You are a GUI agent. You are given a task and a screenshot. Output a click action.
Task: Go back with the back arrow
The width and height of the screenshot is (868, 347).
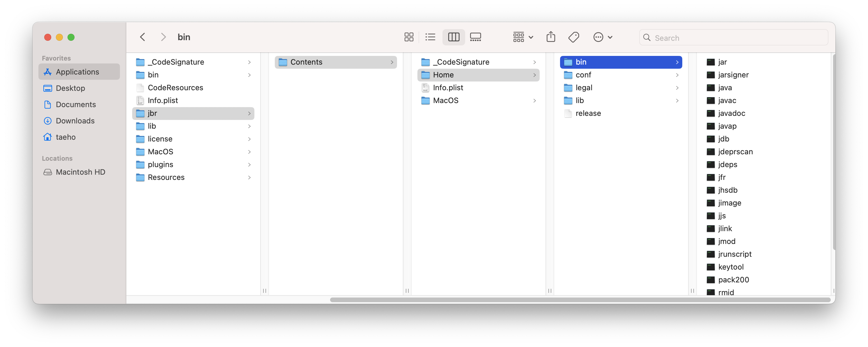pos(143,37)
